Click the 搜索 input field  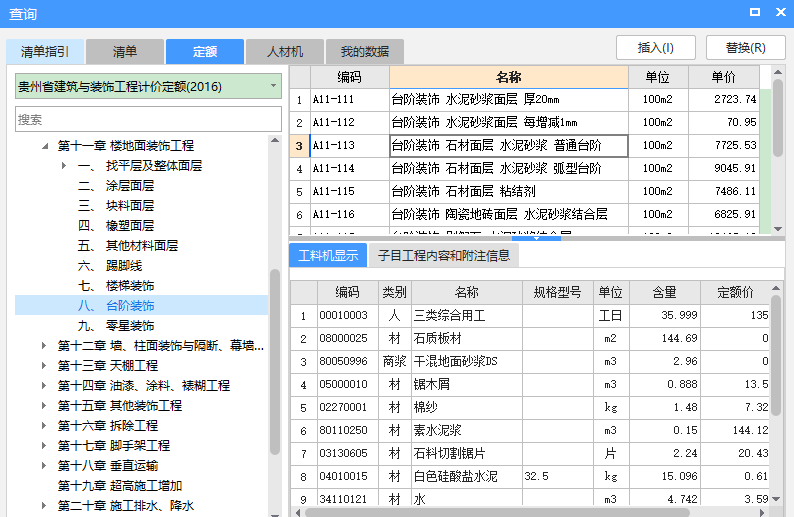[x=148, y=120]
